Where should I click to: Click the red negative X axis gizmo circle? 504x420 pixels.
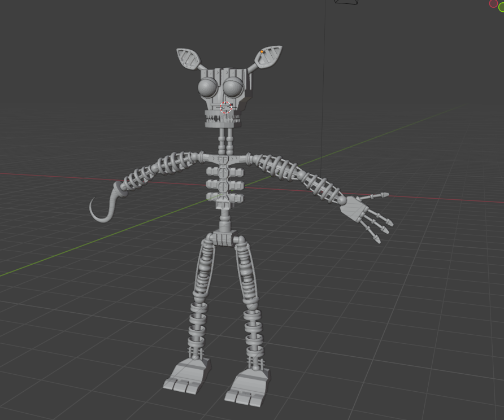[x=493, y=3]
